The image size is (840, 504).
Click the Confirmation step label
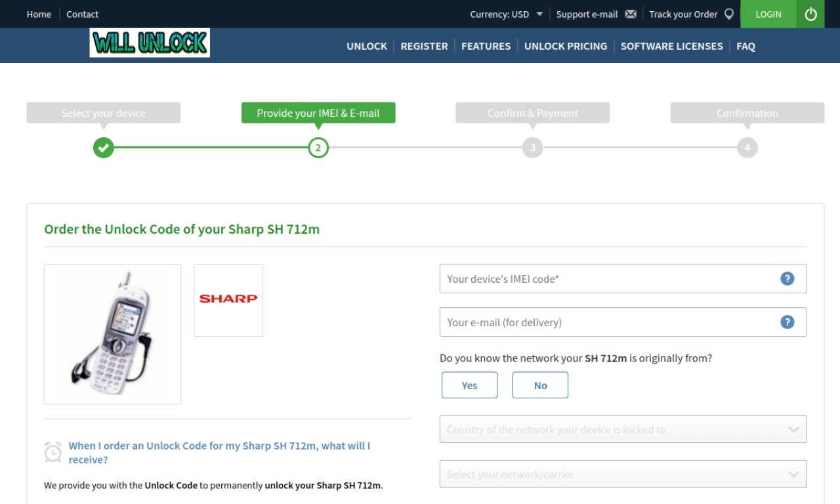tap(747, 113)
